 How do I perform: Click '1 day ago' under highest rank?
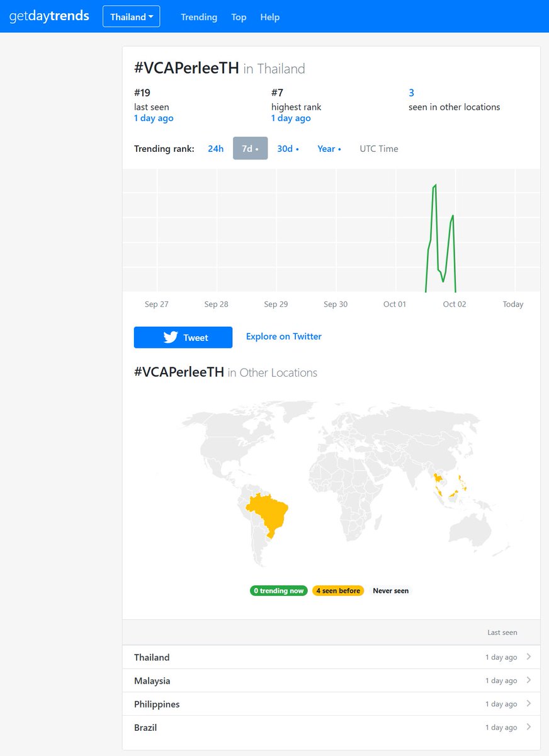pyautogui.click(x=291, y=118)
